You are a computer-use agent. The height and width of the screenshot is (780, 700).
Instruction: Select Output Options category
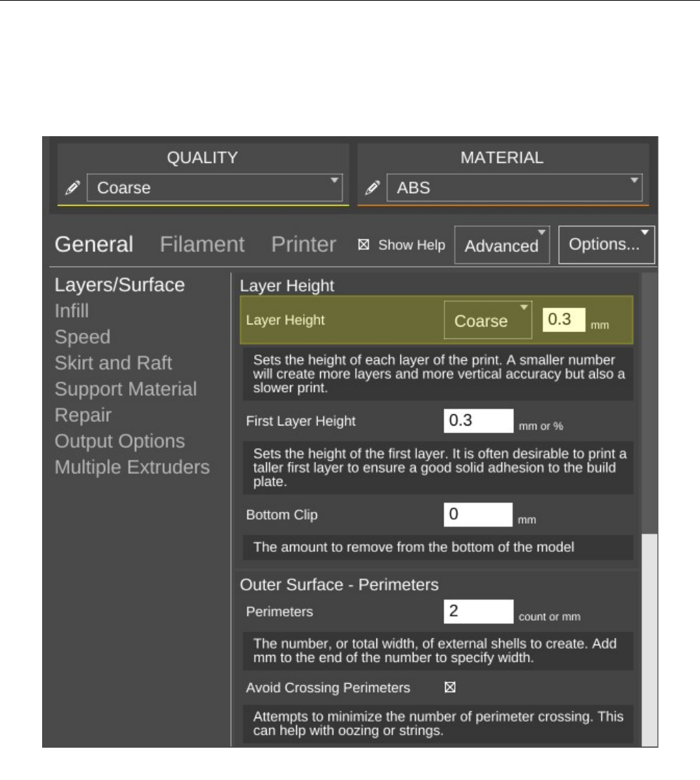tap(120, 441)
